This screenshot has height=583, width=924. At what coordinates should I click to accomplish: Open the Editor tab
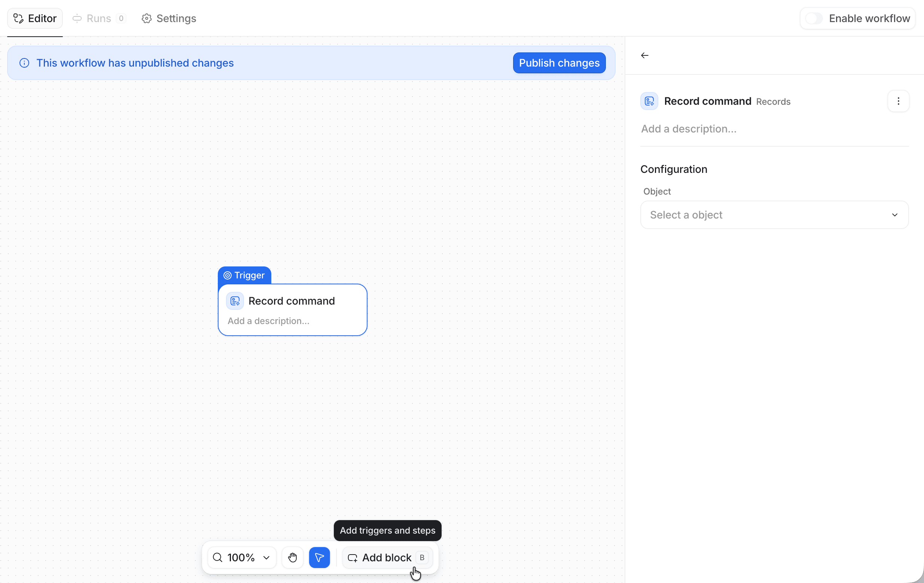pos(35,18)
